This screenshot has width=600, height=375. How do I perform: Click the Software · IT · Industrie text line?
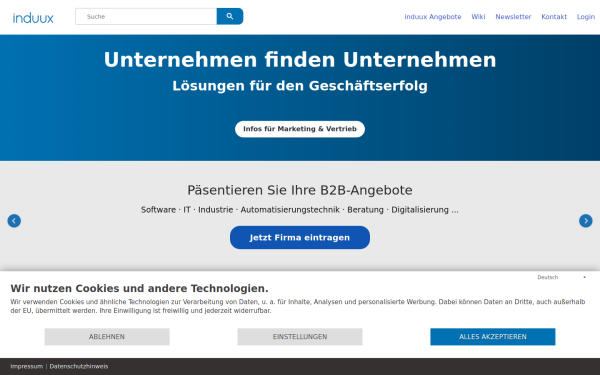pyautogui.click(x=300, y=210)
